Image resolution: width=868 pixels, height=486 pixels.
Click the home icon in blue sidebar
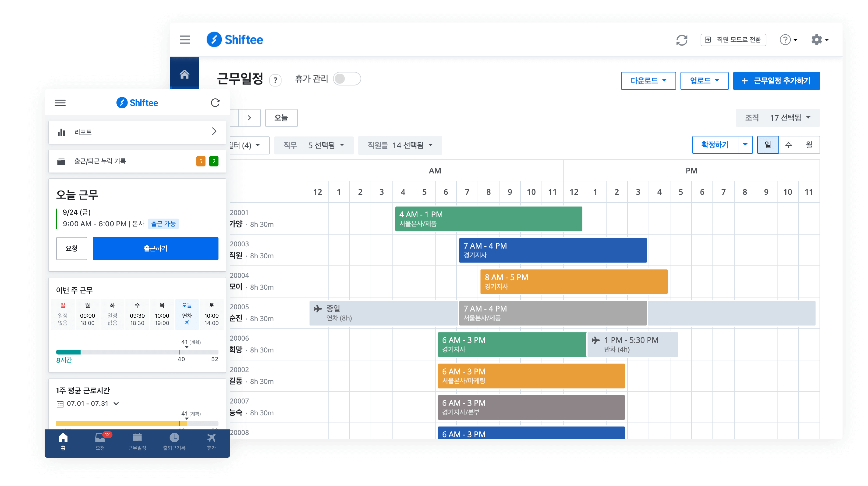[x=184, y=74]
